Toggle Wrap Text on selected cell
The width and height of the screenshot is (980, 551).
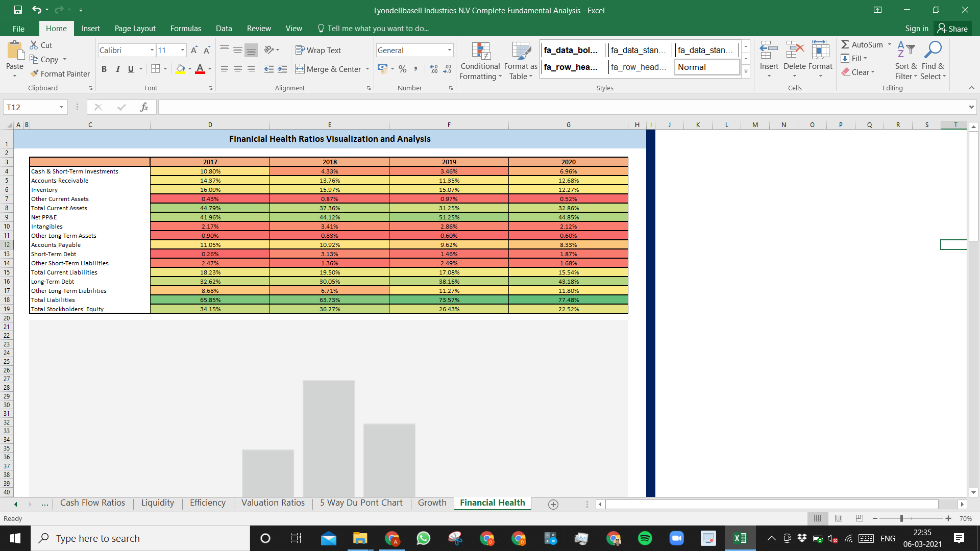pyautogui.click(x=318, y=50)
